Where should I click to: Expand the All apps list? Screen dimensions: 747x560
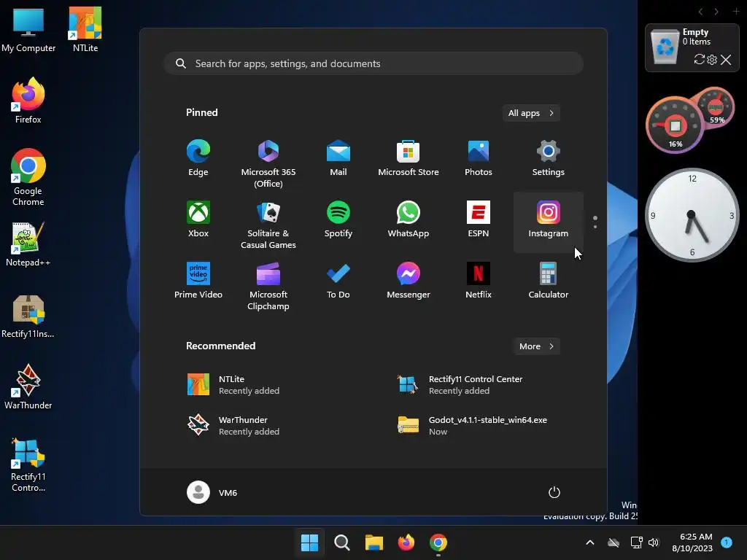pyautogui.click(x=531, y=113)
